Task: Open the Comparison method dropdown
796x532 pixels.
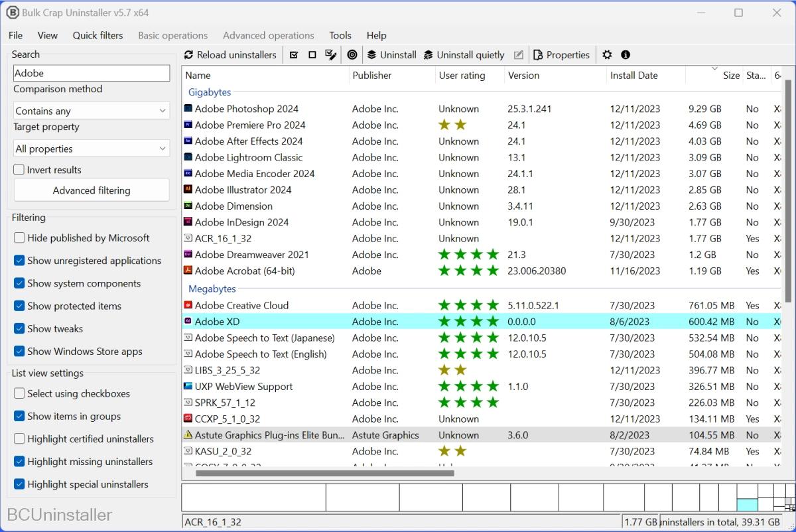Action: [x=92, y=111]
